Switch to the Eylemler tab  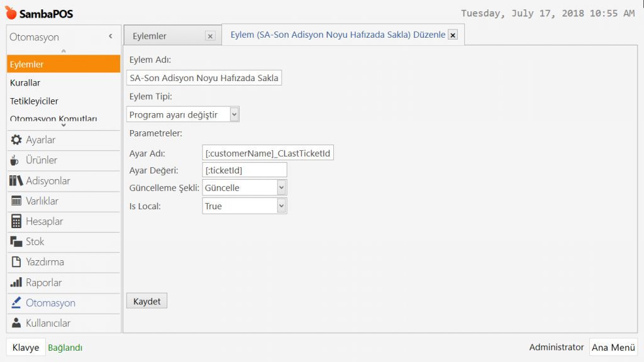pyautogui.click(x=150, y=36)
